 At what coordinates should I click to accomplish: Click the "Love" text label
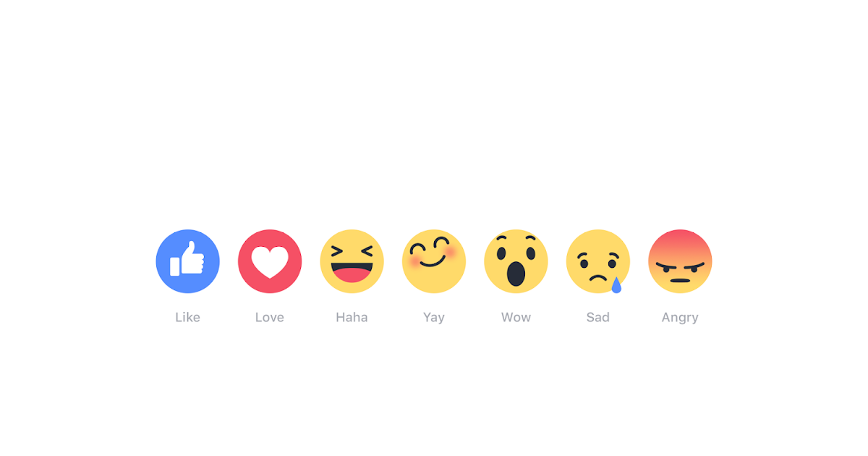tap(270, 317)
